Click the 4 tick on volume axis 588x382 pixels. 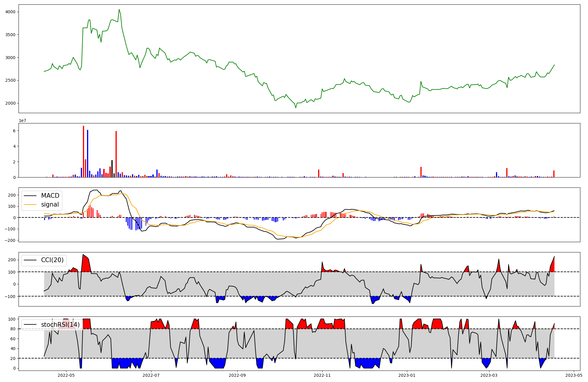[x=14, y=146]
